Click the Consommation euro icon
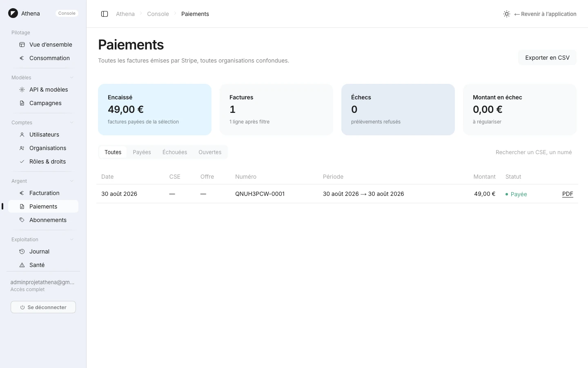This screenshot has width=588, height=368. (22, 58)
